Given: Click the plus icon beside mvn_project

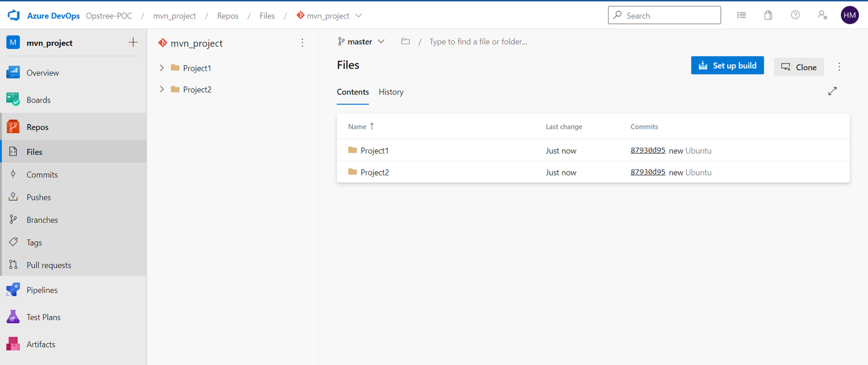Looking at the screenshot, I should tap(133, 42).
